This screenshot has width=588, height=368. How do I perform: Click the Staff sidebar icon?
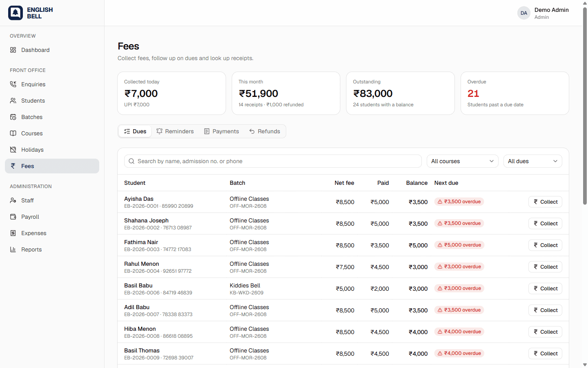coord(13,200)
